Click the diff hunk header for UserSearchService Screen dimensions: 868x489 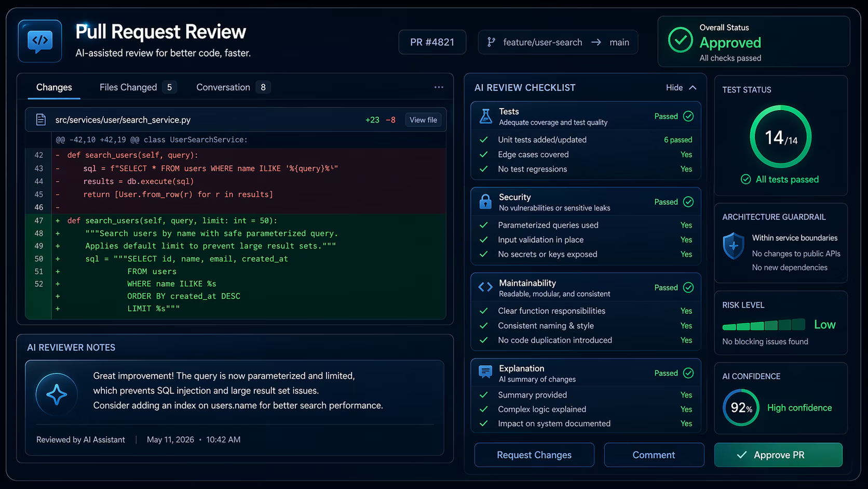(152, 140)
